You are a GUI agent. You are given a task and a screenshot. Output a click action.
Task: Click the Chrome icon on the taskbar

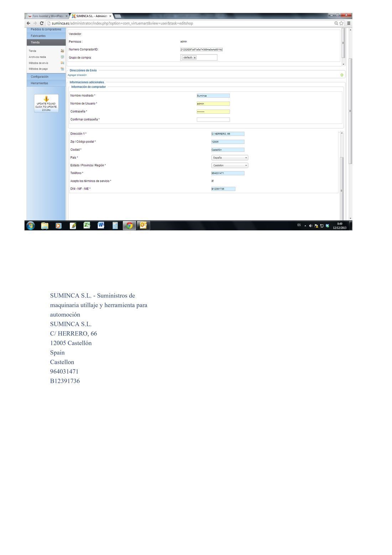[129, 225]
